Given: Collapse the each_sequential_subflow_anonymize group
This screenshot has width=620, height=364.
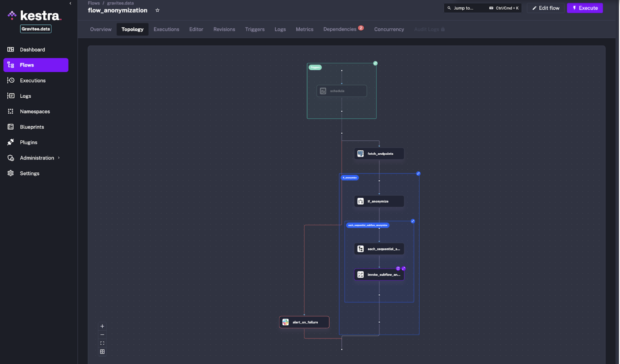Looking at the screenshot, I should point(413,221).
